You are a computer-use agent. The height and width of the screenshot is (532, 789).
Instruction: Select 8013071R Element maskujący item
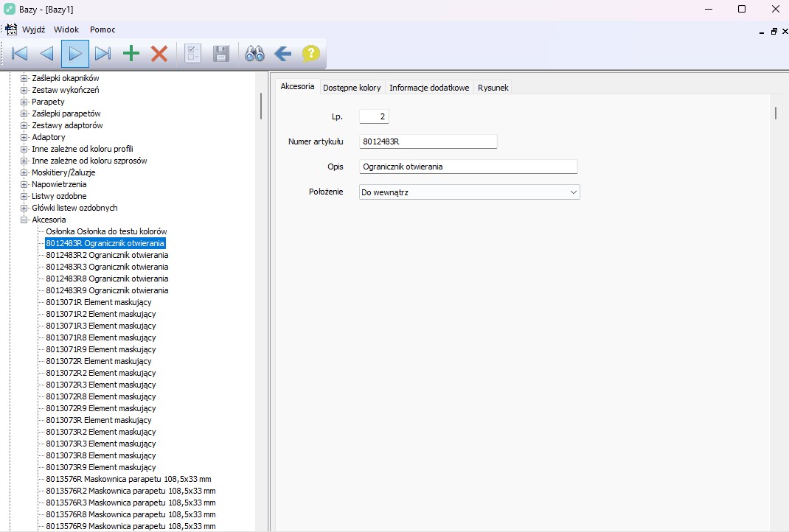tap(99, 302)
